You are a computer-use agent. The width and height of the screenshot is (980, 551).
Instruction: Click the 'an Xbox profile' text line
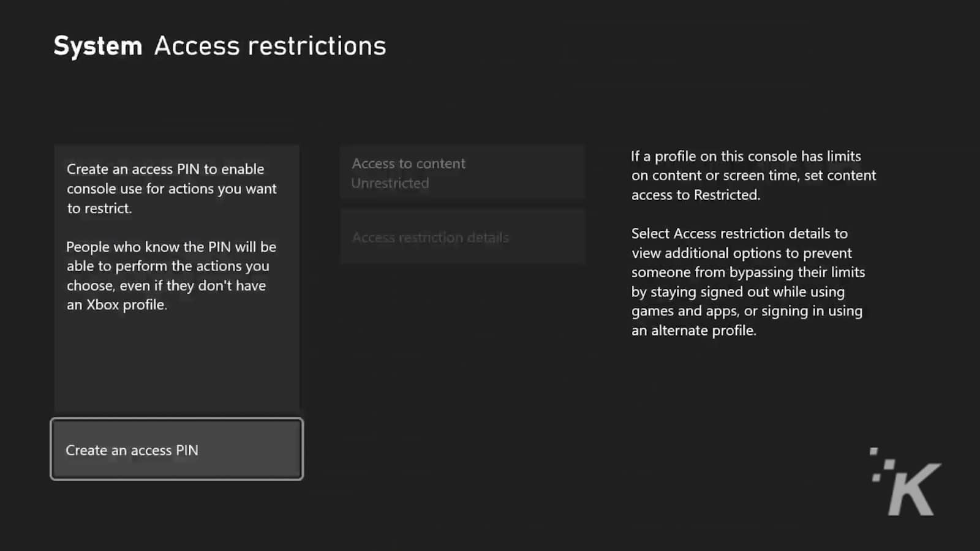coord(116,304)
